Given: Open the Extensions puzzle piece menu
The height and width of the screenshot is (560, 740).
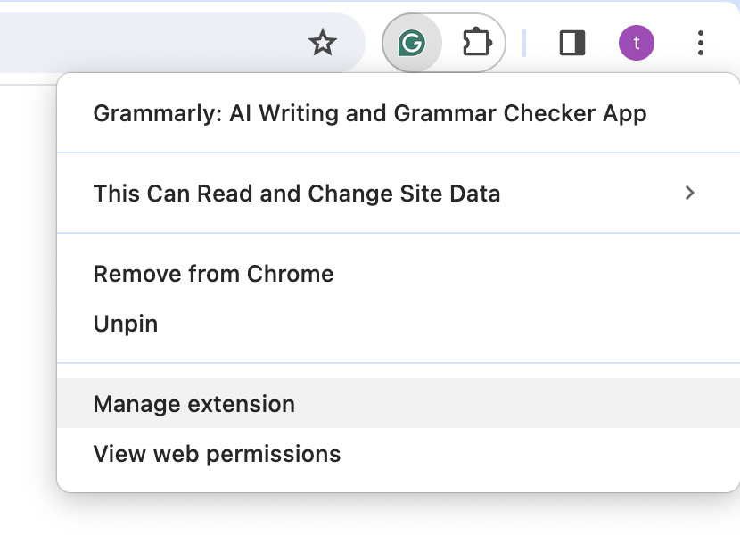Looking at the screenshot, I should 476,43.
